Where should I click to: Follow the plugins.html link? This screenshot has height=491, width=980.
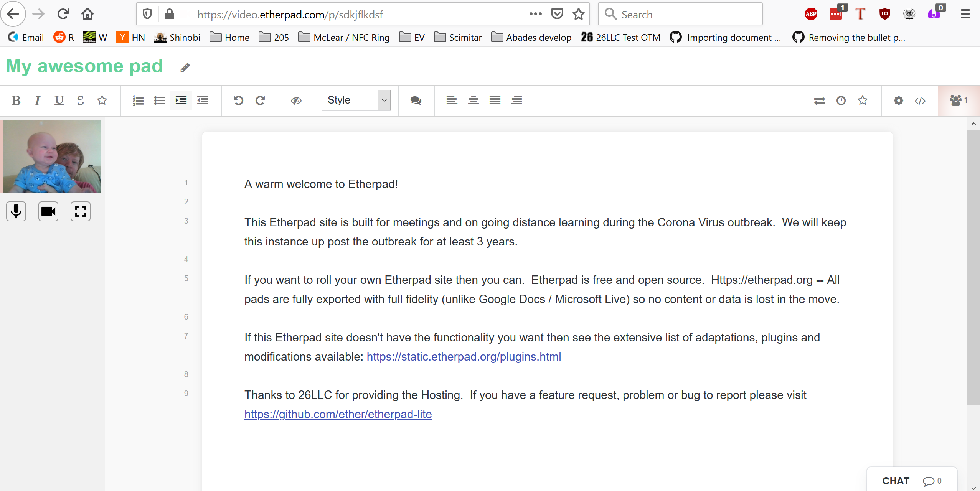(464, 357)
